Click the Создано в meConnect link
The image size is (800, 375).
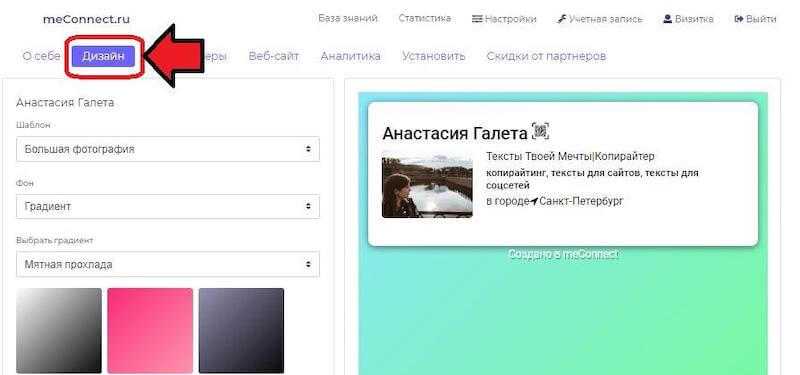[x=563, y=254]
